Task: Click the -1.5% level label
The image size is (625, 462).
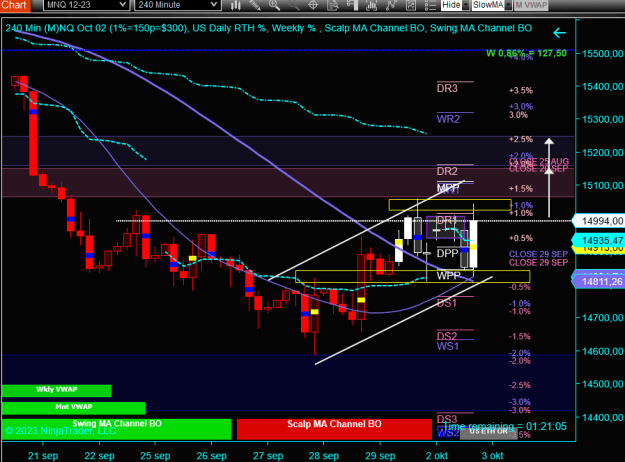Action: tap(520, 336)
